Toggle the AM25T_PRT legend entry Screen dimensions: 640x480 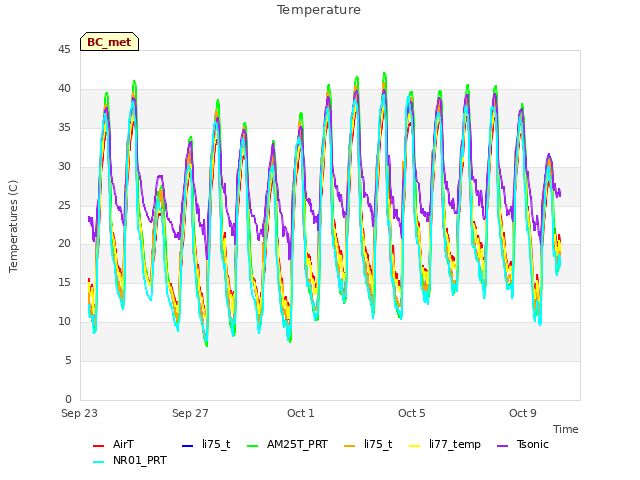287,444
